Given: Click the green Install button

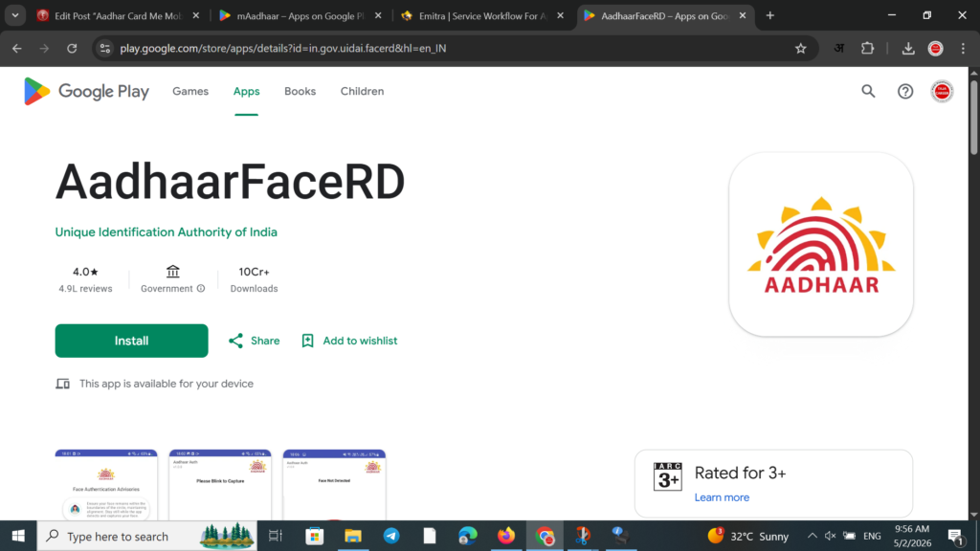Looking at the screenshot, I should click(x=131, y=341).
